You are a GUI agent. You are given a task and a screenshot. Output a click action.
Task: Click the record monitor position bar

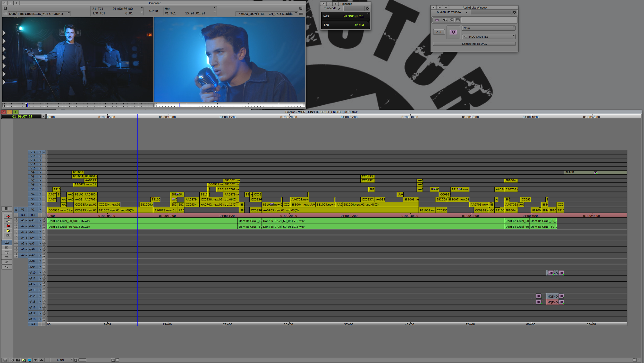point(230,105)
